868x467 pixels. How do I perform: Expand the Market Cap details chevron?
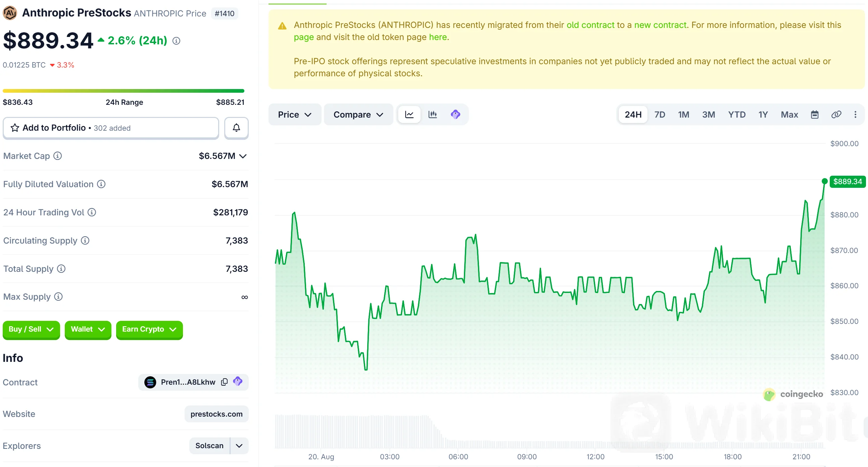point(243,156)
